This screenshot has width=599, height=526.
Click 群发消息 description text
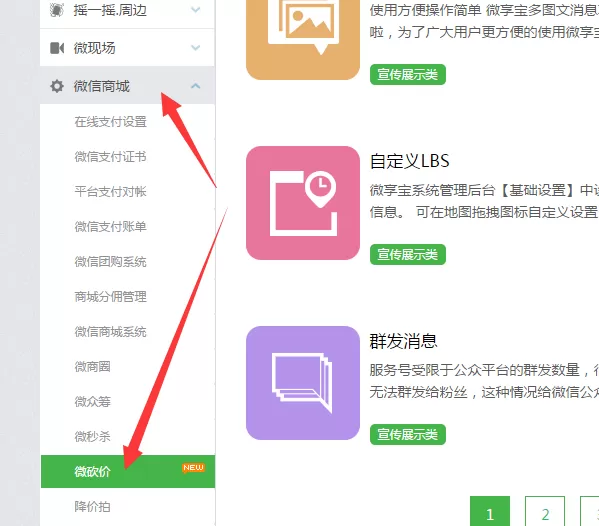click(484, 381)
